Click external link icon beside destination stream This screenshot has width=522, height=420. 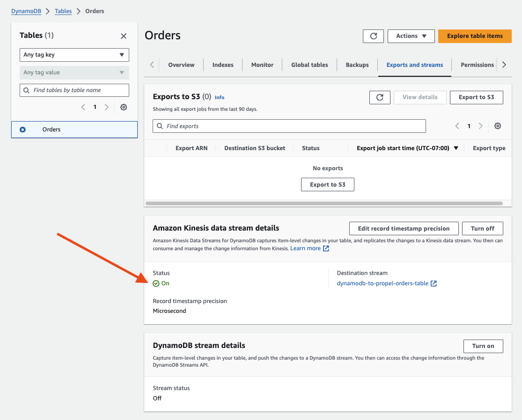click(434, 283)
